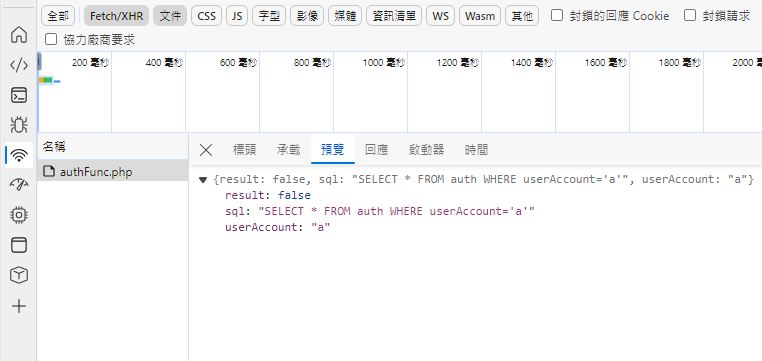Select the Network wifi icon

[18, 155]
